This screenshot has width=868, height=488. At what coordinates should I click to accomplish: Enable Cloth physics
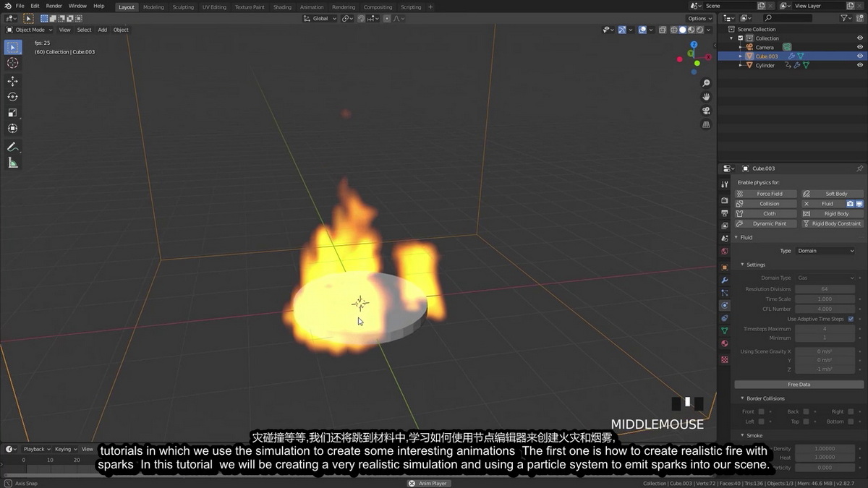766,213
